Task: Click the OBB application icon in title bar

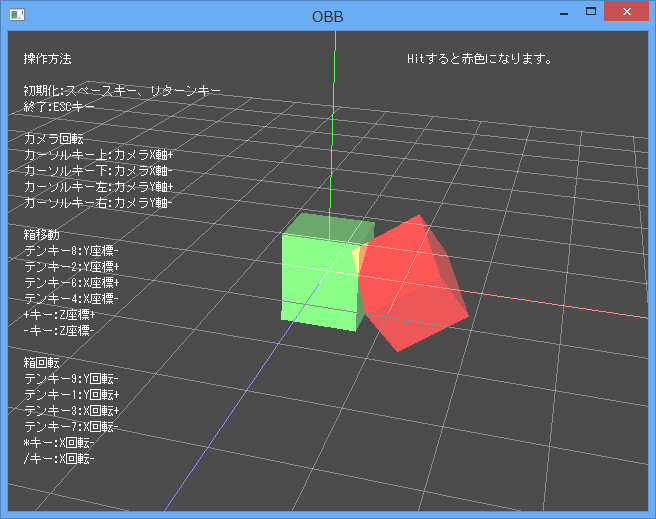Action: (x=17, y=15)
